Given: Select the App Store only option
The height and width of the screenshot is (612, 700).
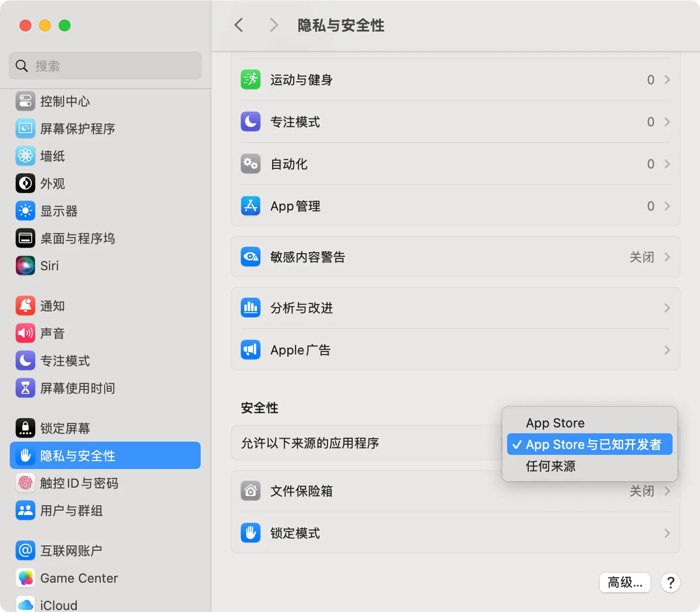Looking at the screenshot, I should [x=555, y=423].
